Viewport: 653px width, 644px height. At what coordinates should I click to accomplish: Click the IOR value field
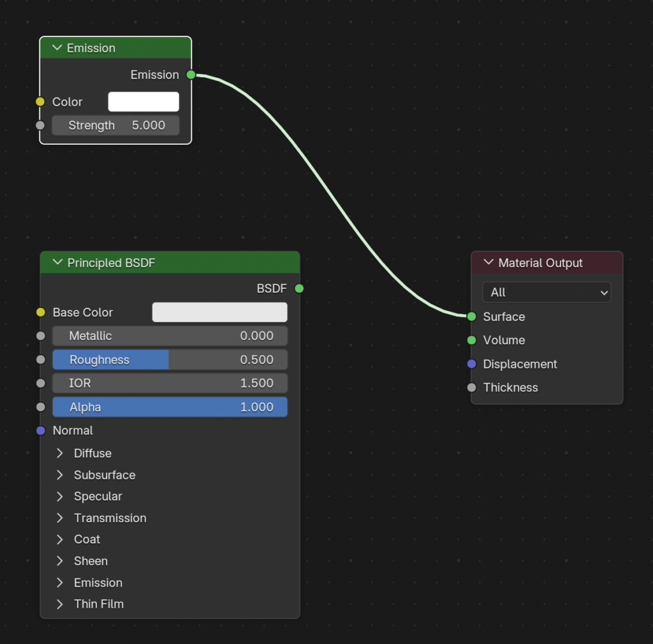(x=170, y=383)
